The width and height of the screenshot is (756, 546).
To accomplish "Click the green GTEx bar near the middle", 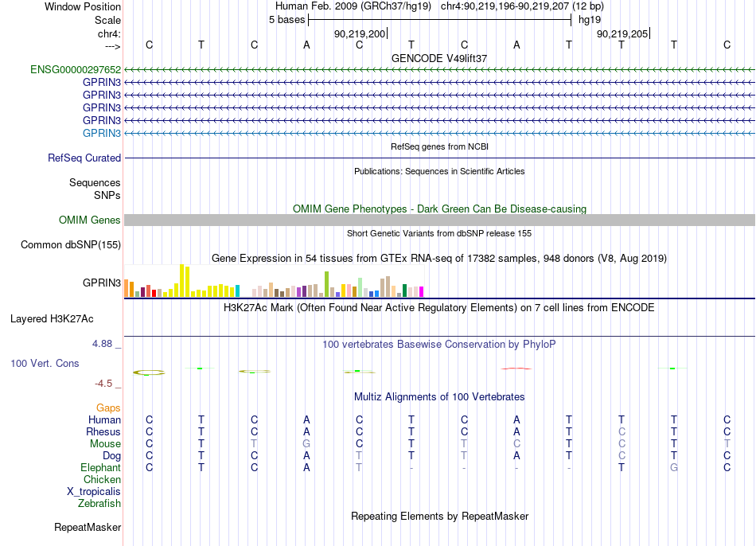I will [x=326, y=284].
